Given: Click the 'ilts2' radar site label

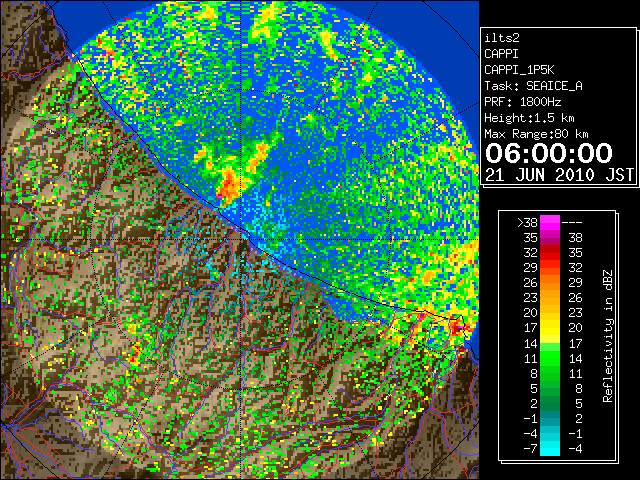Looking at the screenshot, I should coord(502,38).
